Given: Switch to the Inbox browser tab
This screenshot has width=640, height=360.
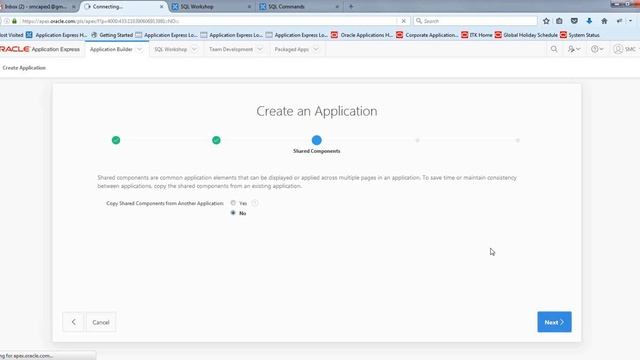Looking at the screenshot, I should 37,7.
